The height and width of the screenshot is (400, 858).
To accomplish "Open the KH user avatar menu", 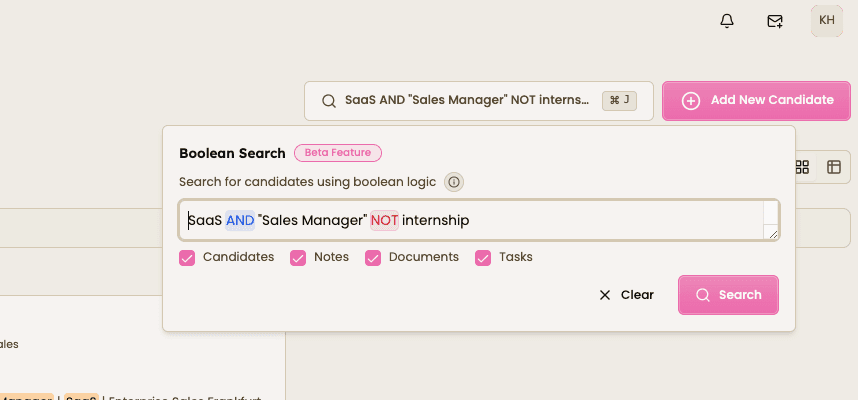I will 827,21.
